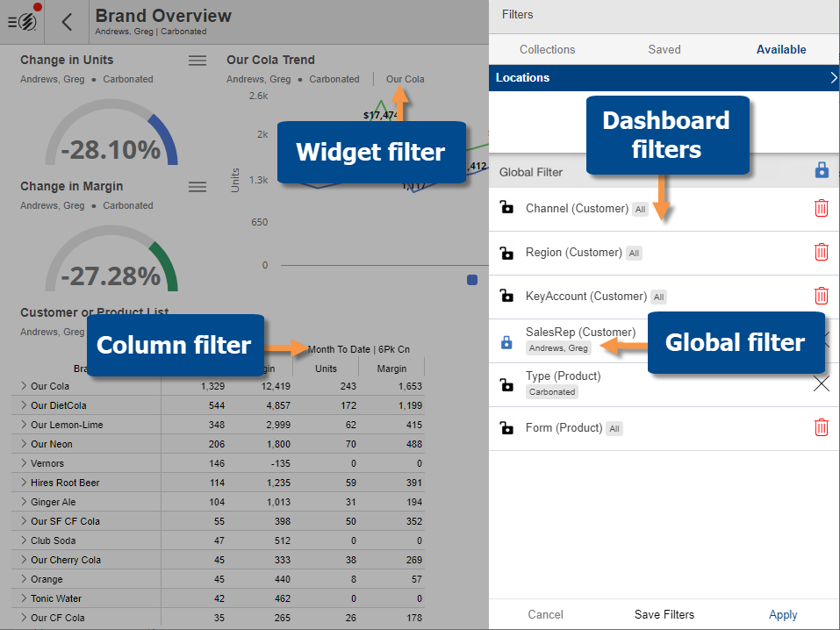Lock the Type (Product) filter
This screenshot has width=840, height=630.
pyautogui.click(x=506, y=384)
